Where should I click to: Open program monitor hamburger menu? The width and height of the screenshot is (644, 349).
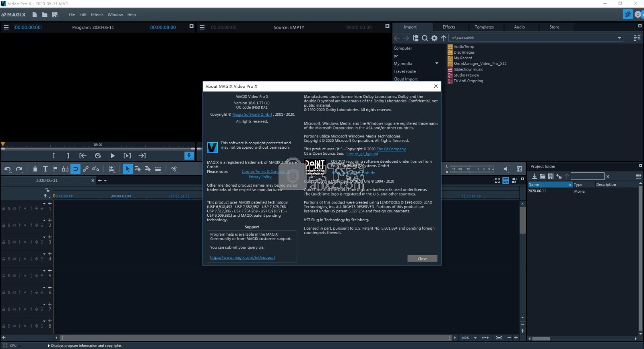point(6,27)
